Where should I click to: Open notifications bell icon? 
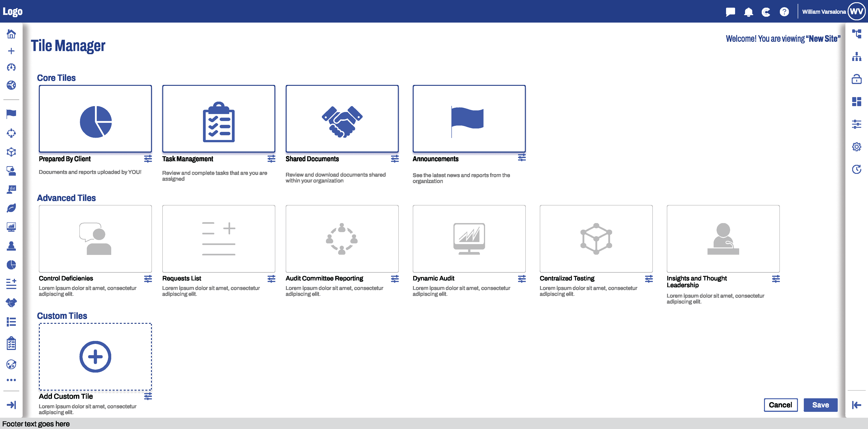coord(748,12)
